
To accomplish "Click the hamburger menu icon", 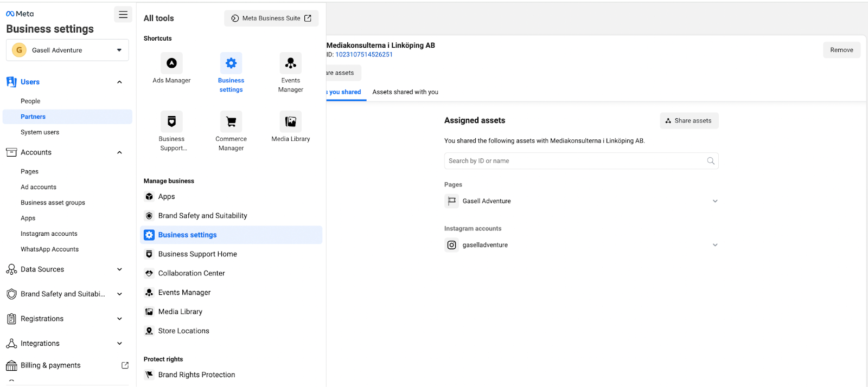I will [123, 15].
